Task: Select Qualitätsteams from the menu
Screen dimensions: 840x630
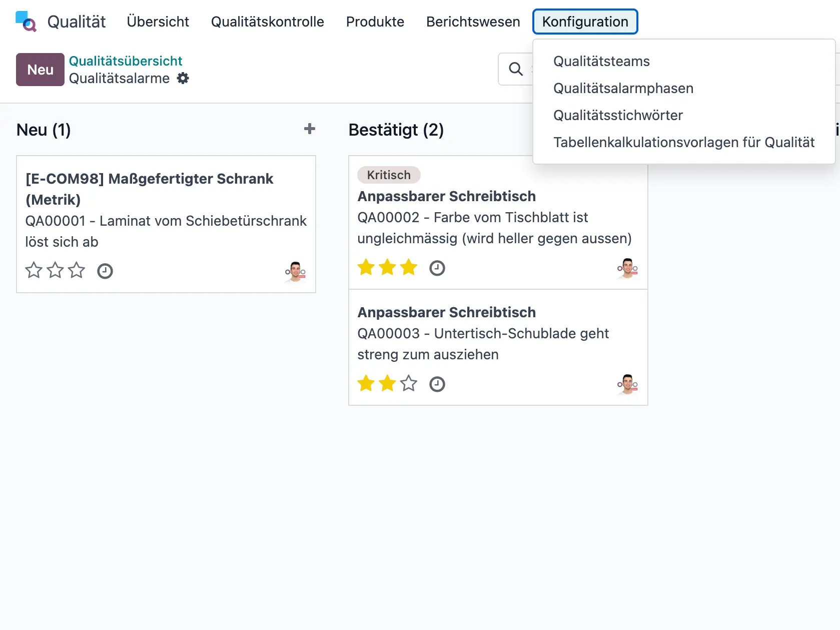Action: 601,61
